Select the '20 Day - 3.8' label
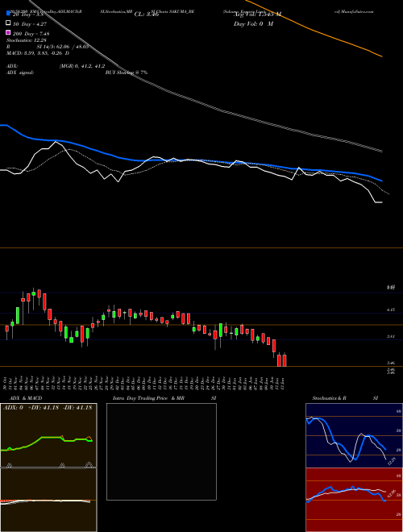 coord(28,15)
